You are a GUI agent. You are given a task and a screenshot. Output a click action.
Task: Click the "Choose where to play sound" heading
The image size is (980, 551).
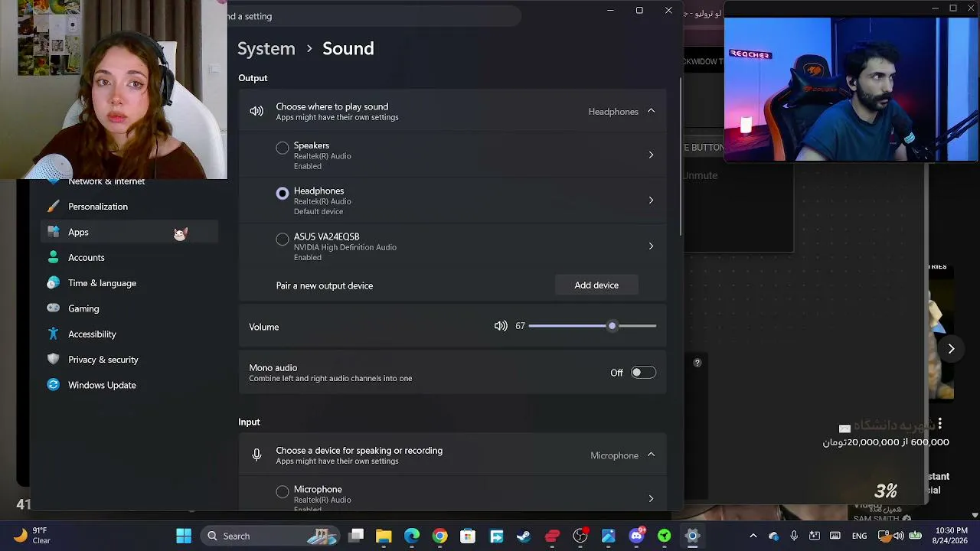click(332, 106)
